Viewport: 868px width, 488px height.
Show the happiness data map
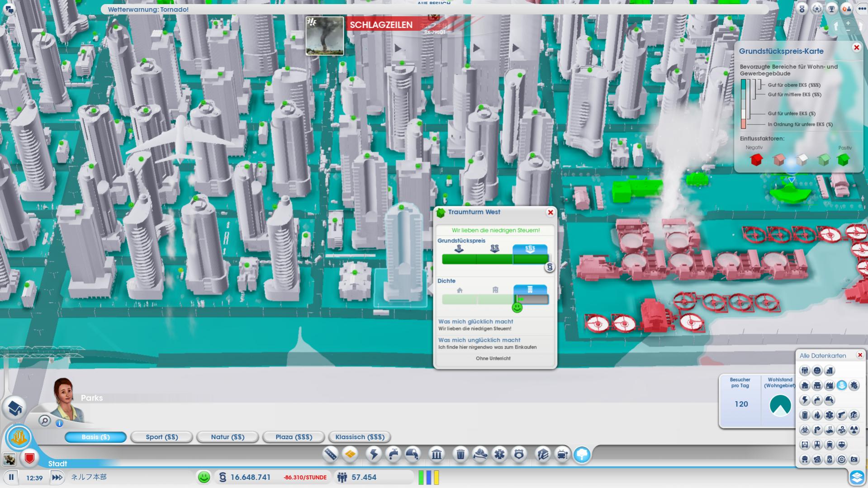coord(817,371)
